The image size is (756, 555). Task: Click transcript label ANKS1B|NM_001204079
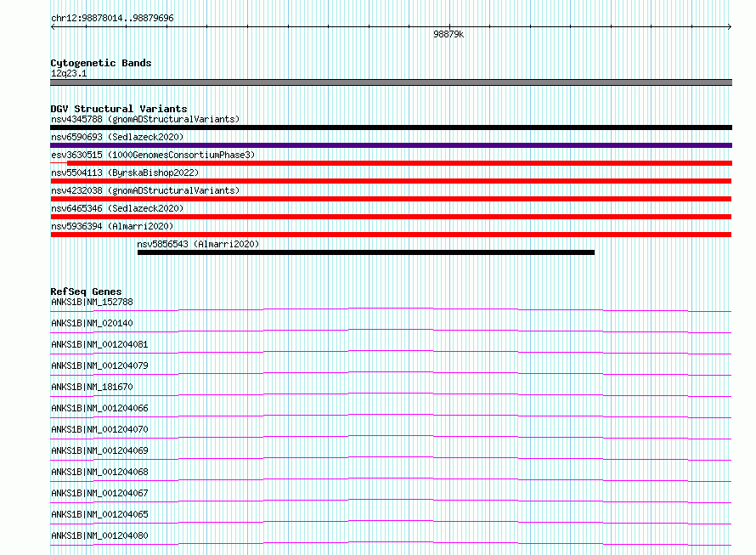[99, 365]
